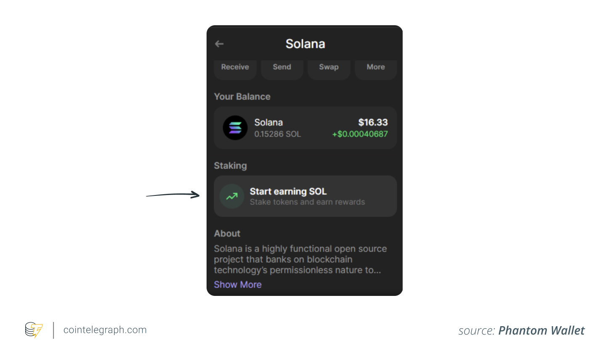Image resolution: width=610 pixels, height=364 pixels.
Task: Open the Phantom Wallet source link
Action: pyautogui.click(x=541, y=330)
